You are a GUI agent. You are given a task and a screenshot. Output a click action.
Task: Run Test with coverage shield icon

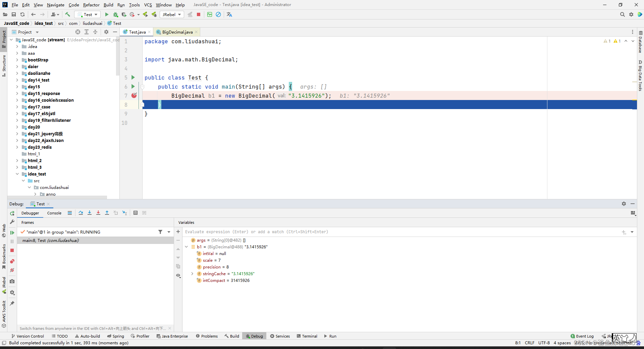124,14
